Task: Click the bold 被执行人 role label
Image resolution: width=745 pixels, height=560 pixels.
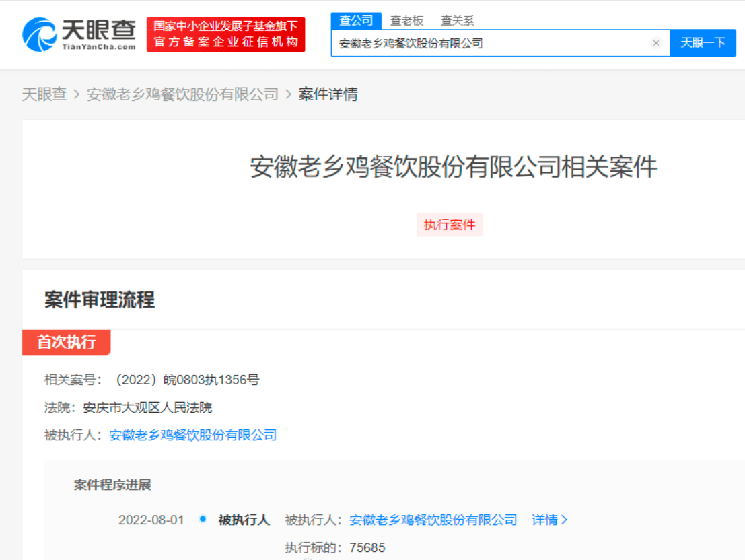Action: click(244, 520)
